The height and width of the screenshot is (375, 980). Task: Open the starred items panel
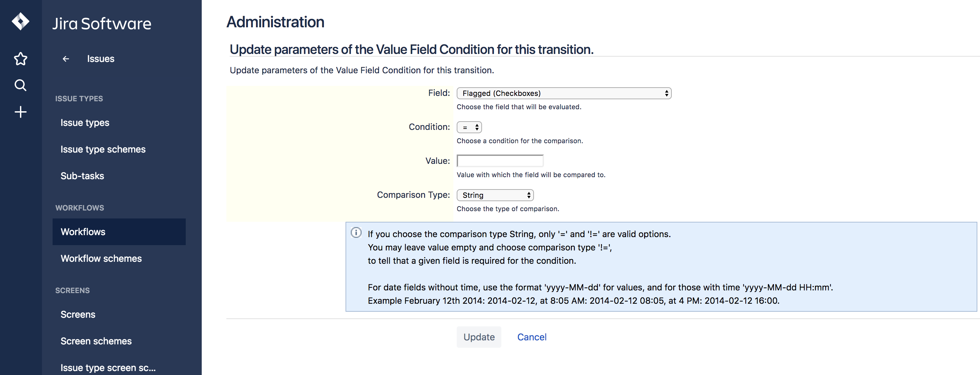pos(20,59)
